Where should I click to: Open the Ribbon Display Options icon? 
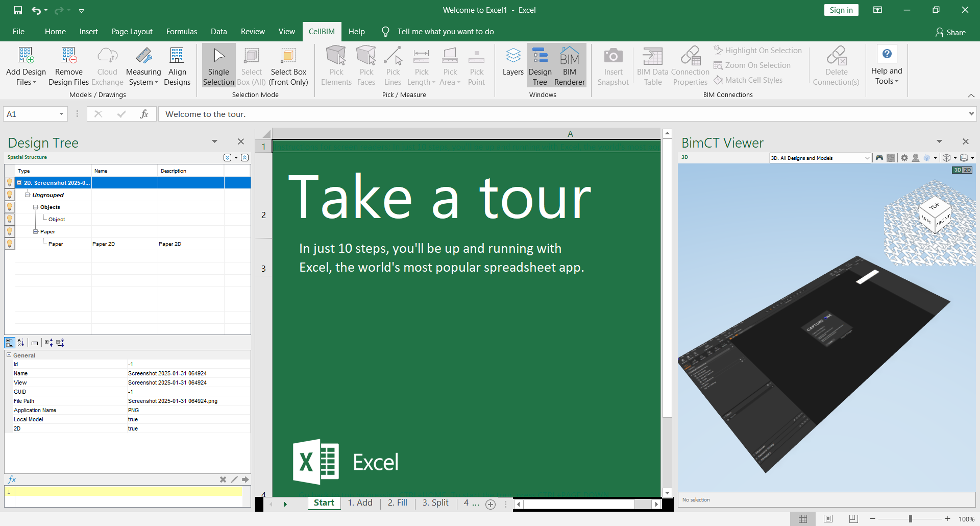[x=878, y=10]
